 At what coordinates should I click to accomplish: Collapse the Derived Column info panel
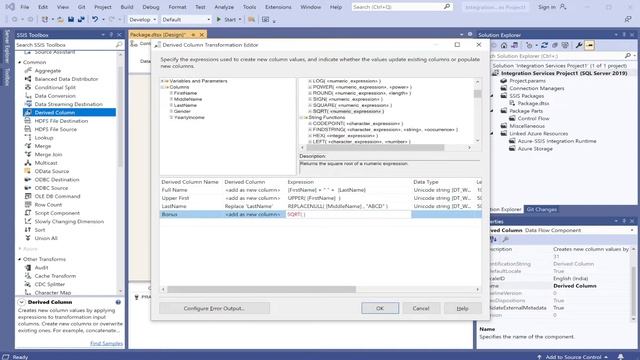tap(21, 302)
